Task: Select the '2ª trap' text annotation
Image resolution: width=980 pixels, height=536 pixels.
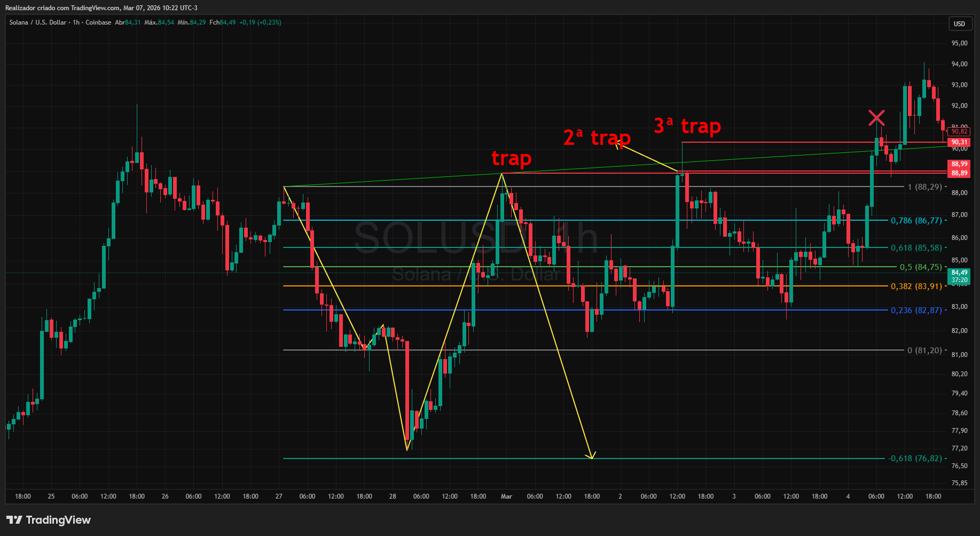Action: 597,138
